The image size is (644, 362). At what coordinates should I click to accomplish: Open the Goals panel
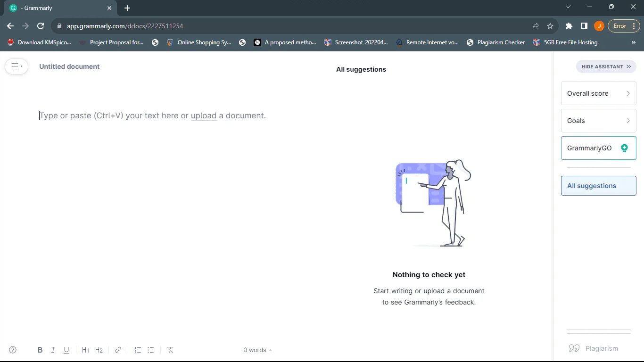point(599,121)
